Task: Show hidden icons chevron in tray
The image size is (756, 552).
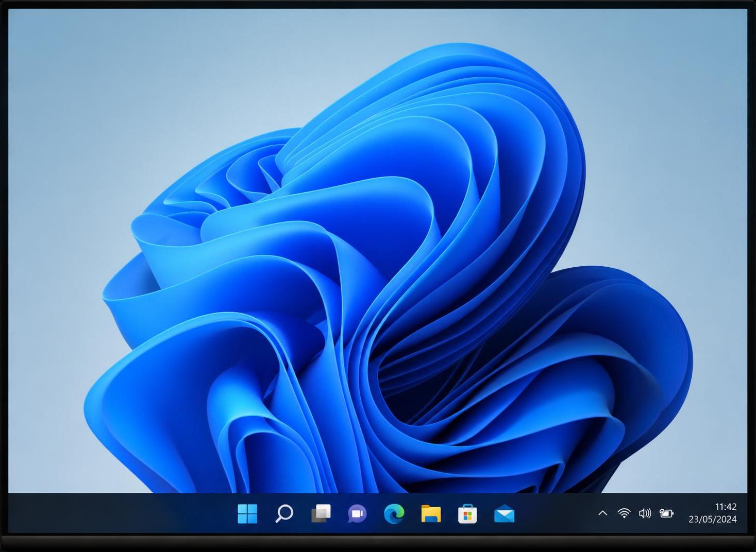Action: pyautogui.click(x=602, y=513)
